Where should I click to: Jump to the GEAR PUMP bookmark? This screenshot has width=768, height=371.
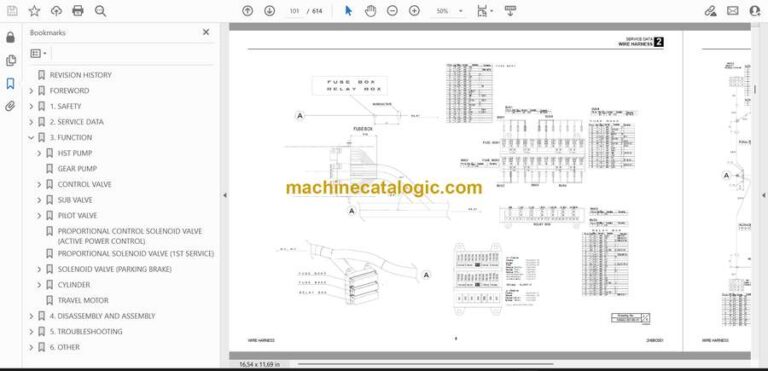pyautogui.click(x=77, y=169)
